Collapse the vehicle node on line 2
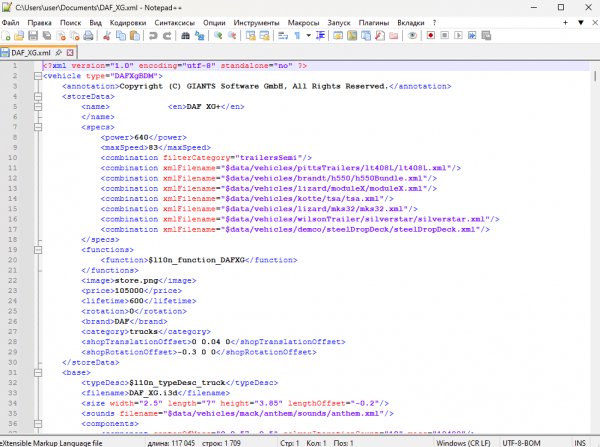600x447 pixels. pos(38,76)
